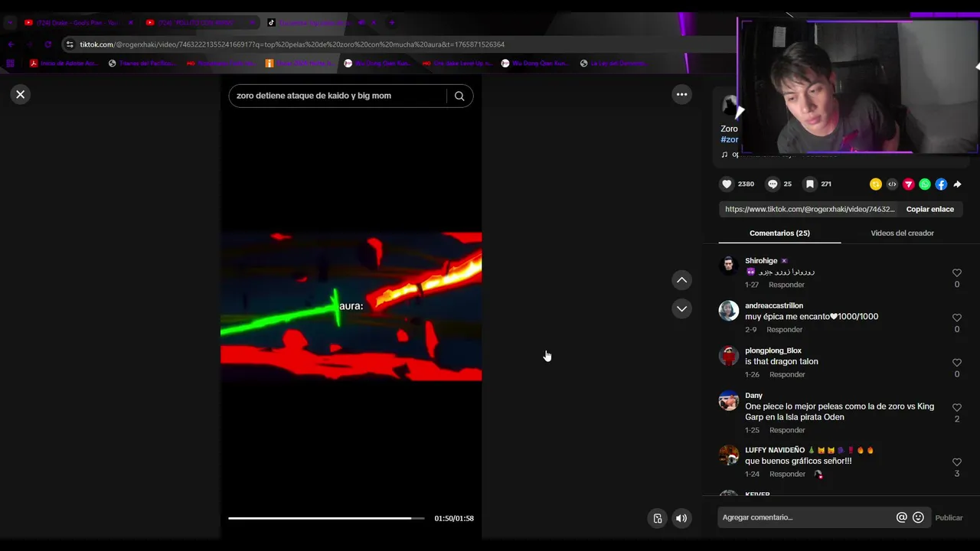Reply to Shirohige's comment

point(786,285)
